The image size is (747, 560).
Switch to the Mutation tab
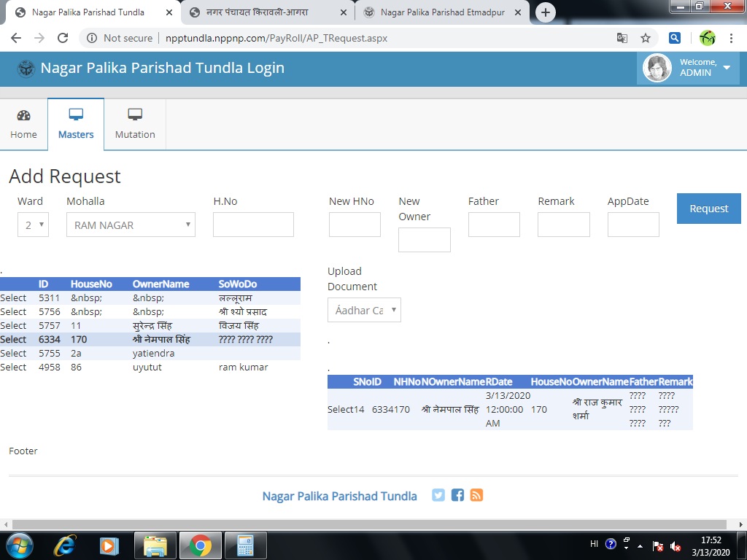[135, 124]
